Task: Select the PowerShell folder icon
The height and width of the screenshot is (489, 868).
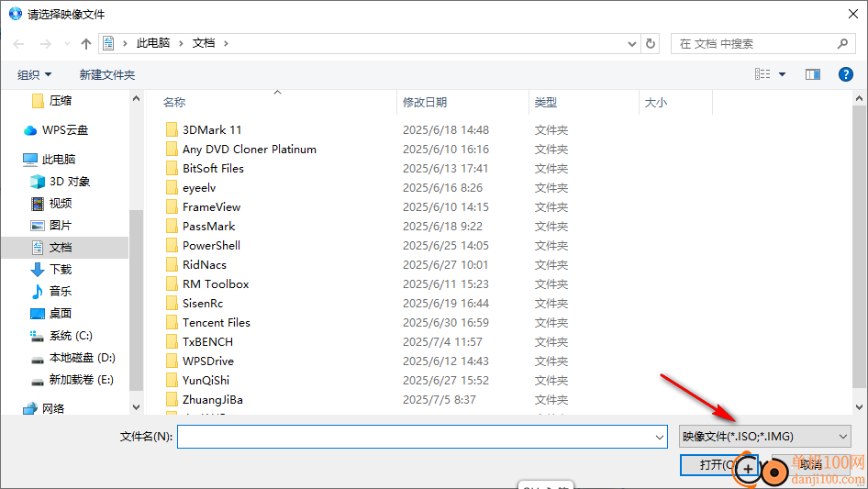Action: point(172,245)
